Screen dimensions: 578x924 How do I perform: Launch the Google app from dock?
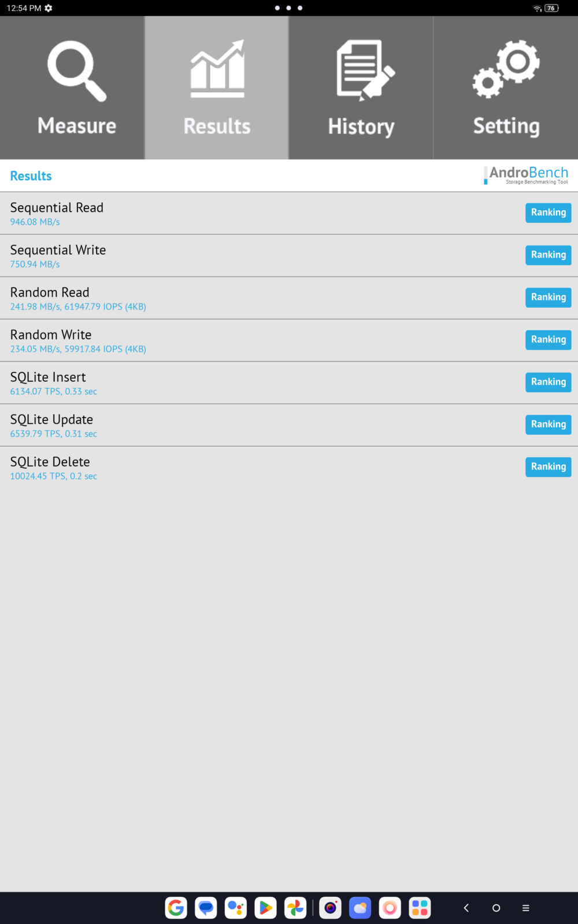point(176,908)
